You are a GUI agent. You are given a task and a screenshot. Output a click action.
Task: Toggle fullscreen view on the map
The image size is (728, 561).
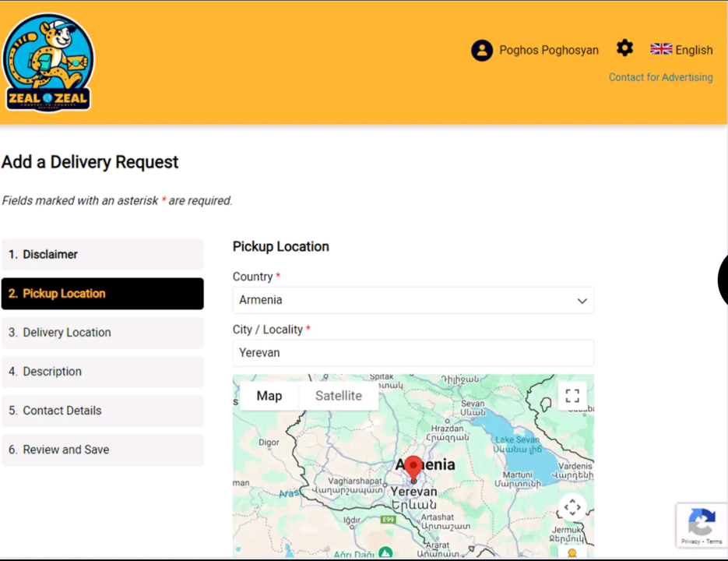[572, 396]
